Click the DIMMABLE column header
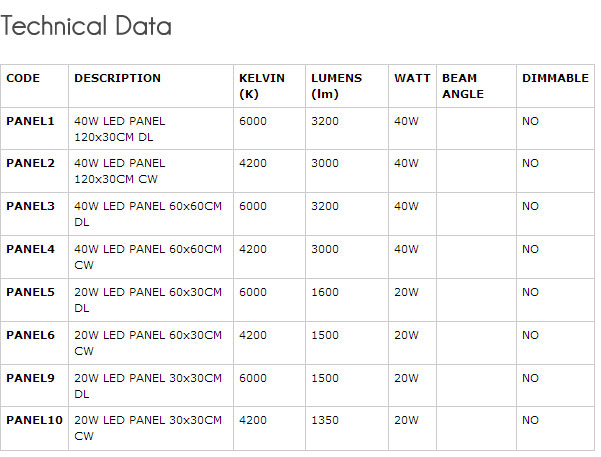This screenshot has width=601, height=457. point(555,78)
